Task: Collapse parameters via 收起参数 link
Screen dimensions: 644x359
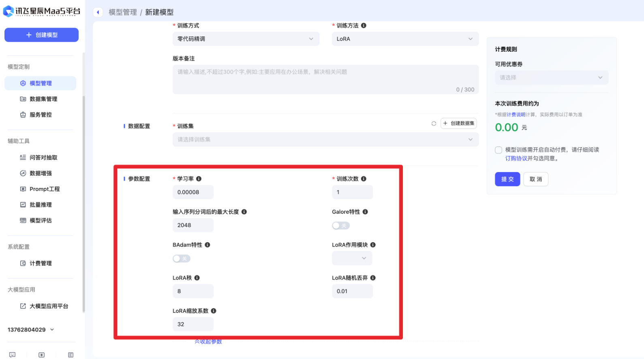Action: (208, 342)
